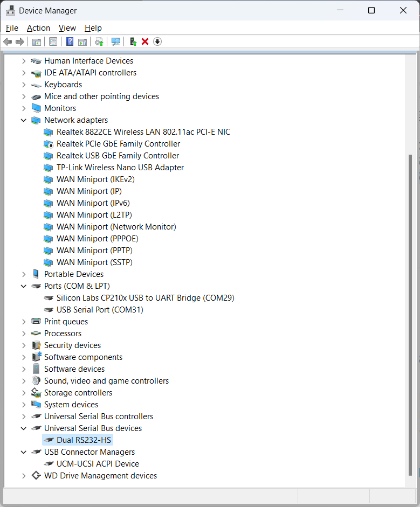
Task: Select the Dual RS232-HS device
Action: pos(84,440)
